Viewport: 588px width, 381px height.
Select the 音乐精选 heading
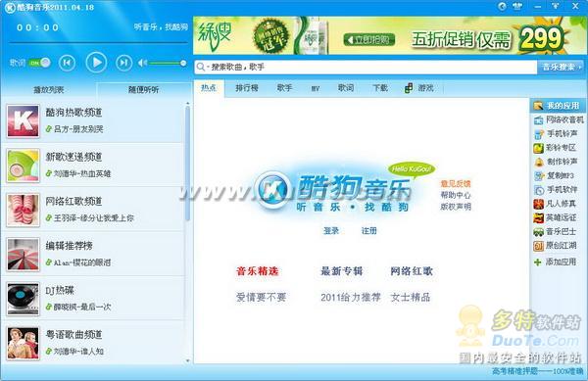click(x=257, y=271)
